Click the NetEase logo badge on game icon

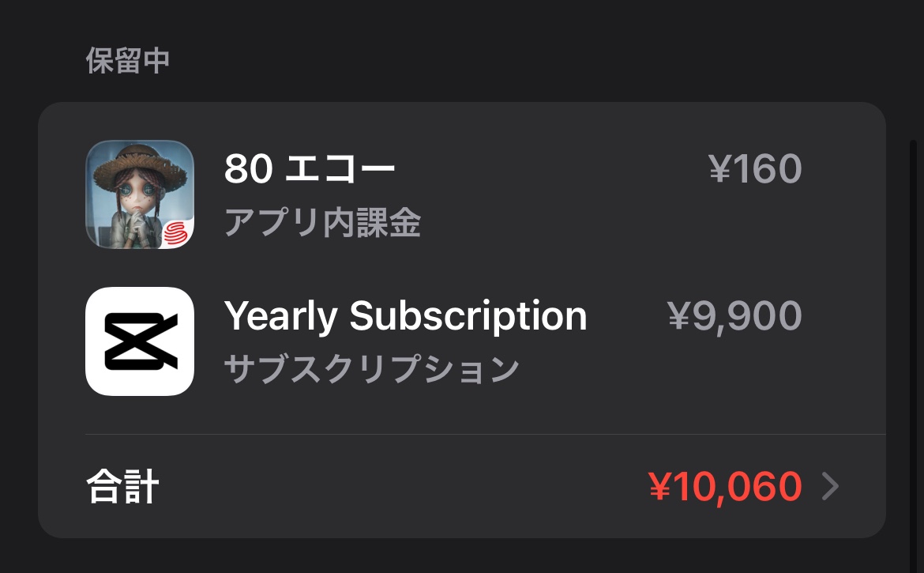click(x=175, y=232)
